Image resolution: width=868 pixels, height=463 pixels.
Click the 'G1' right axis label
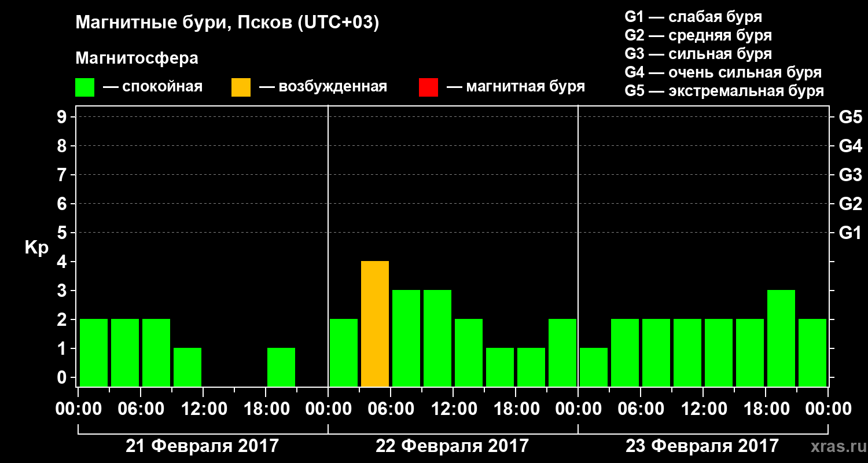tap(850, 233)
